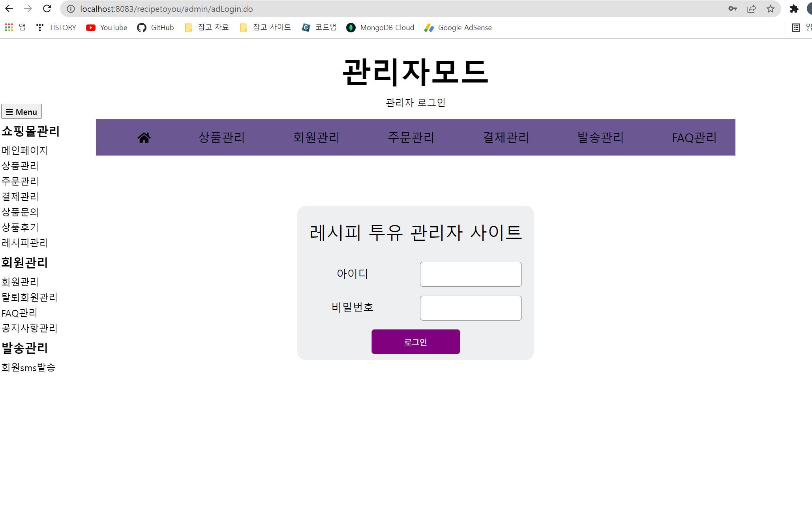
Task: Open the GitHub bookmark
Action: [x=156, y=27]
